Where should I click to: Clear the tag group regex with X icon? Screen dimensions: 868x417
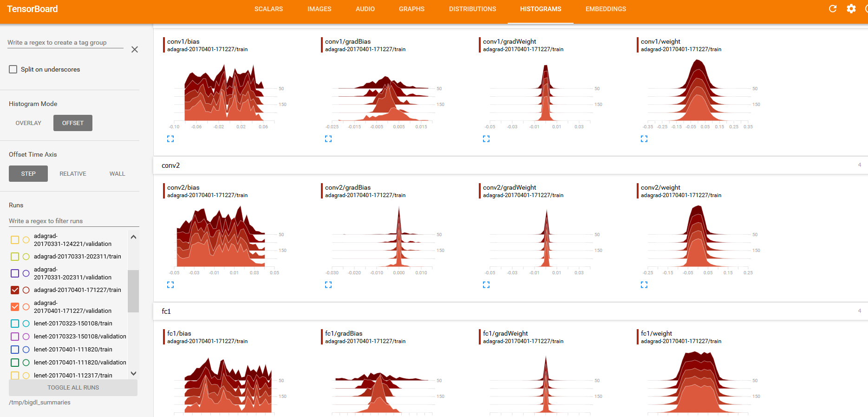(x=135, y=49)
